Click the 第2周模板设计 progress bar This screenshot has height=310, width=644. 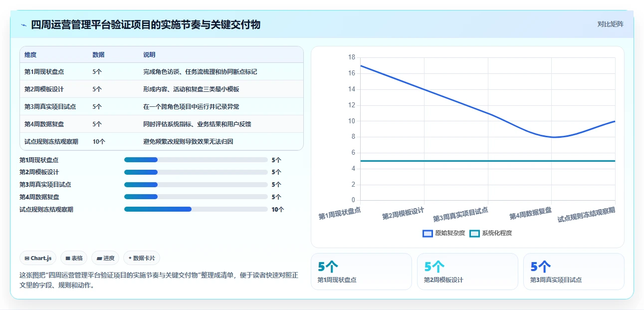pyautogui.click(x=196, y=172)
